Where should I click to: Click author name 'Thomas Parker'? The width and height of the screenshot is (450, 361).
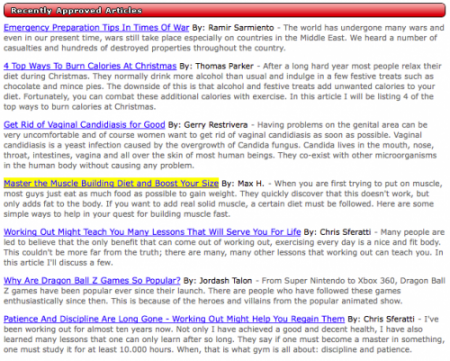[x=225, y=66]
